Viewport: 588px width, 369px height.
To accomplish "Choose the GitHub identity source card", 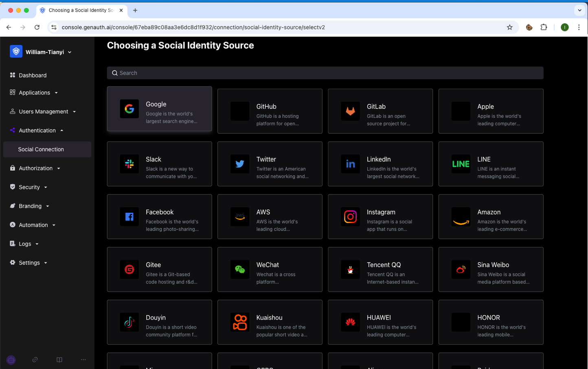I will click(x=270, y=111).
